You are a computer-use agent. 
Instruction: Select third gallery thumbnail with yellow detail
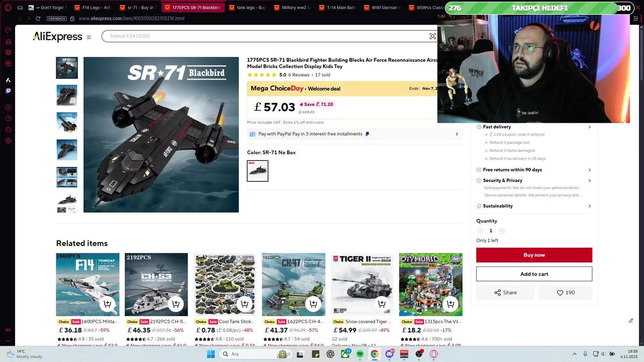(x=67, y=123)
